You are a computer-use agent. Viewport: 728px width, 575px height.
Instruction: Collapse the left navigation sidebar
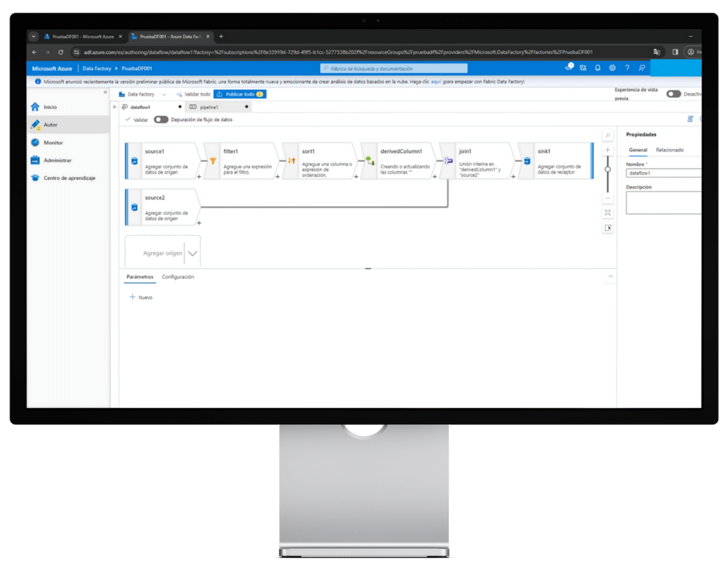point(105,92)
